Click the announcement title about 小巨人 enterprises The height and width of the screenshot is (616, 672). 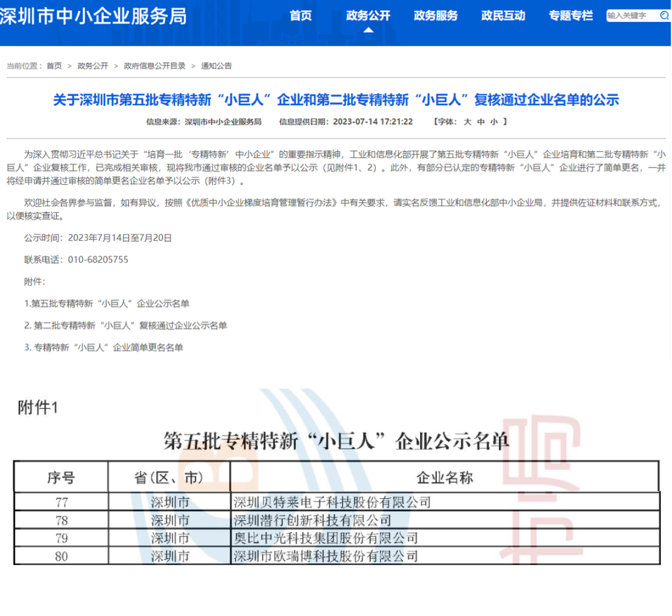pyautogui.click(x=336, y=100)
